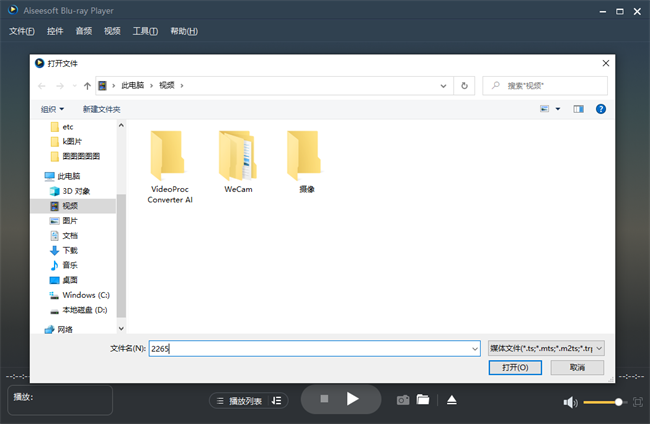Viewport: 650px width, 424px height.
Task: Show the 播放列表 playlist
Action: point(239,401)
